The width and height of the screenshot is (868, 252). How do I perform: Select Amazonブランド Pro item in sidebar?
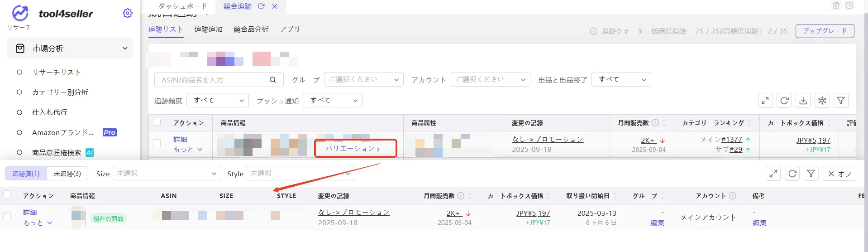74,132
